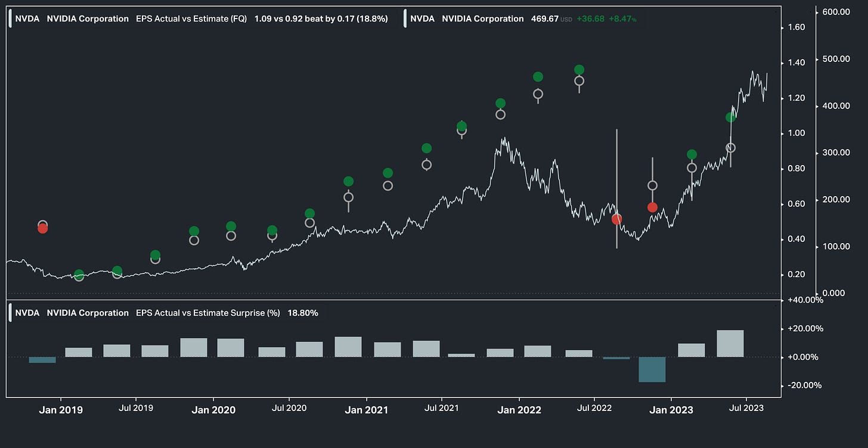Screen dimensions: 868x448
Task: Click the 0.20 EPS axis tick
Action: click(x=797, y=275)
